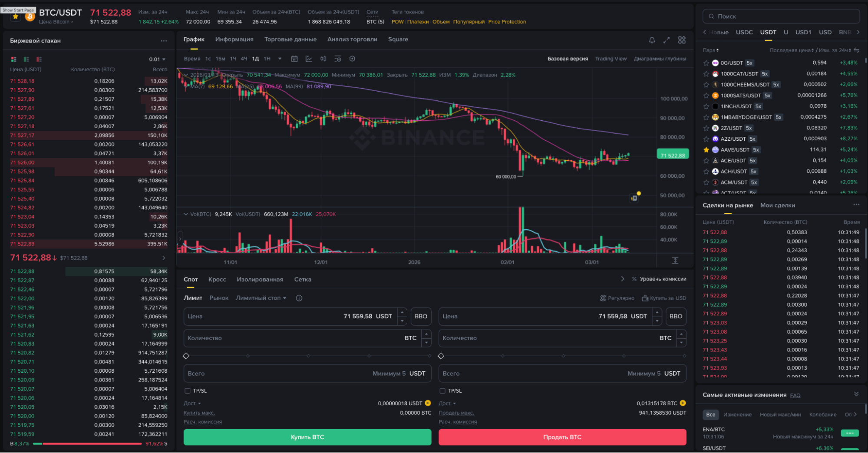Click the yellow favorite star beside BTC/USDT

pyautogui.click(x=16, y=17)
